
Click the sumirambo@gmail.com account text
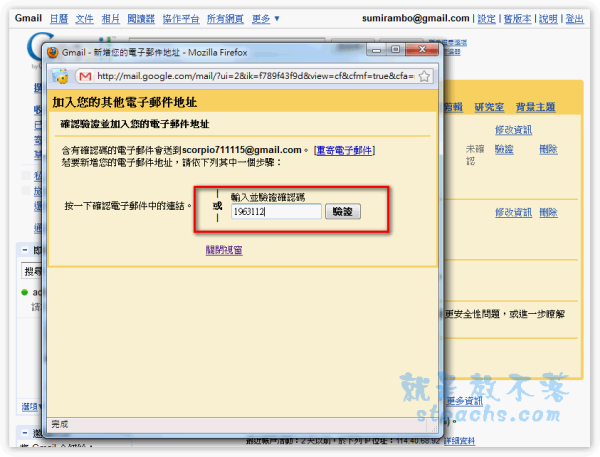click(x=416, y=18)
